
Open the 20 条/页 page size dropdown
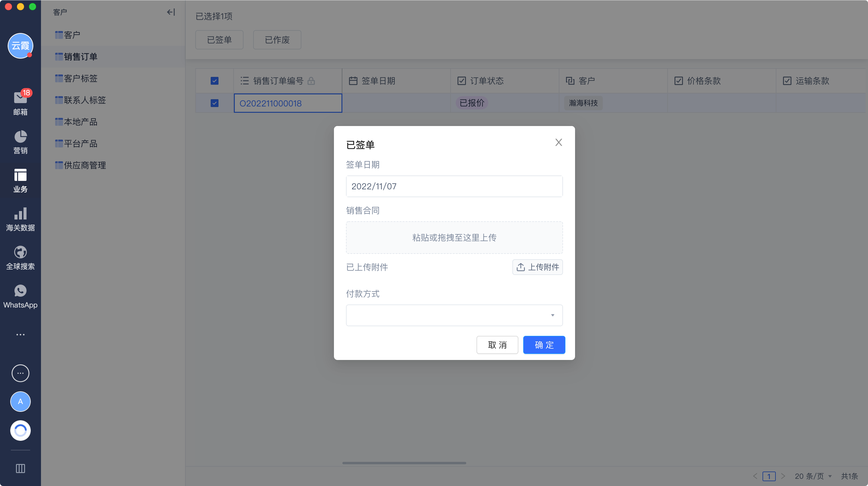click(x=813, y=476)
